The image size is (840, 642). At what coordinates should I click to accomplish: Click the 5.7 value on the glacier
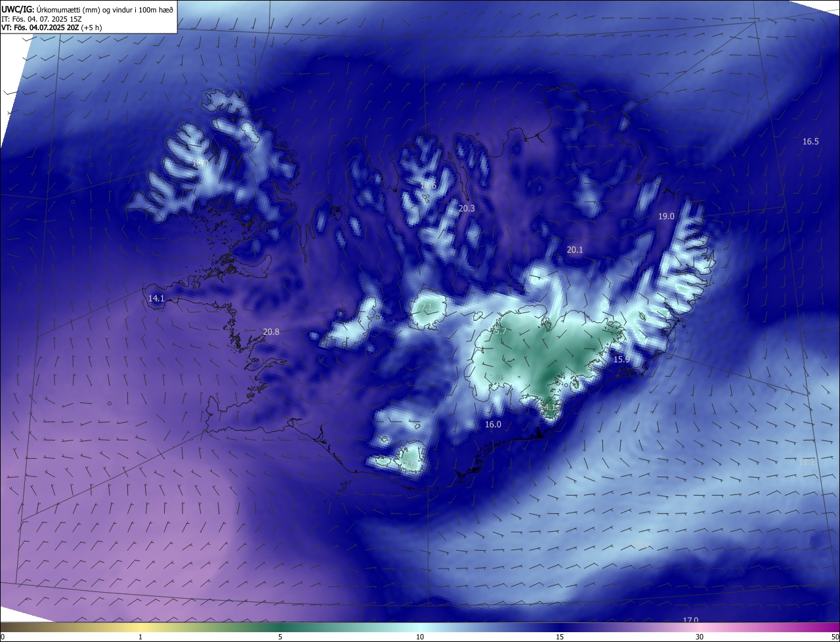point(499,331)
